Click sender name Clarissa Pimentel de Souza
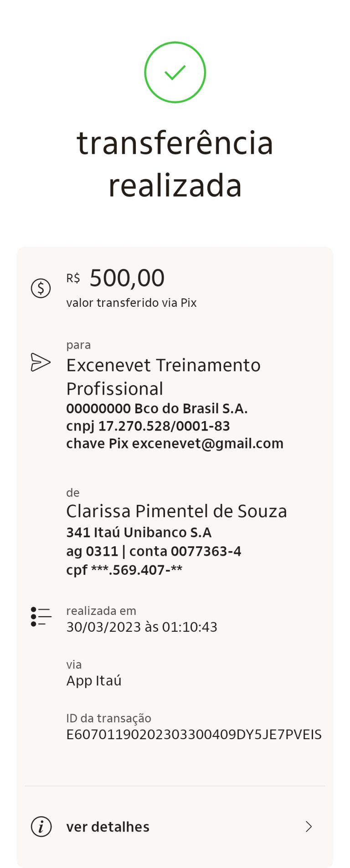This screenshot has width=350, height=868. [176, 511]
